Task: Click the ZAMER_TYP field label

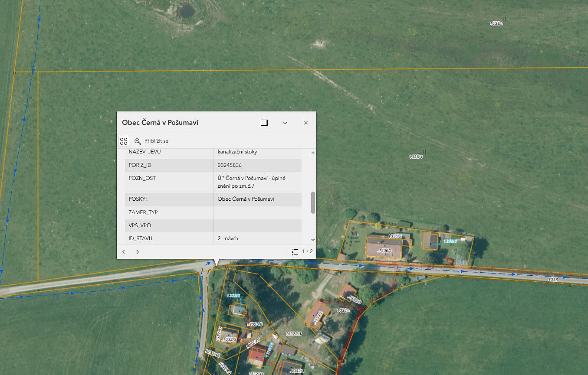Action: (143, 212)
